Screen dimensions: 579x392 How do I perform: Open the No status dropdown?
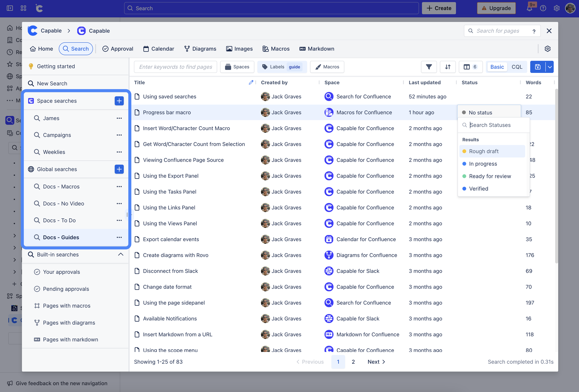pyautogui.click(x=489, y=112)
